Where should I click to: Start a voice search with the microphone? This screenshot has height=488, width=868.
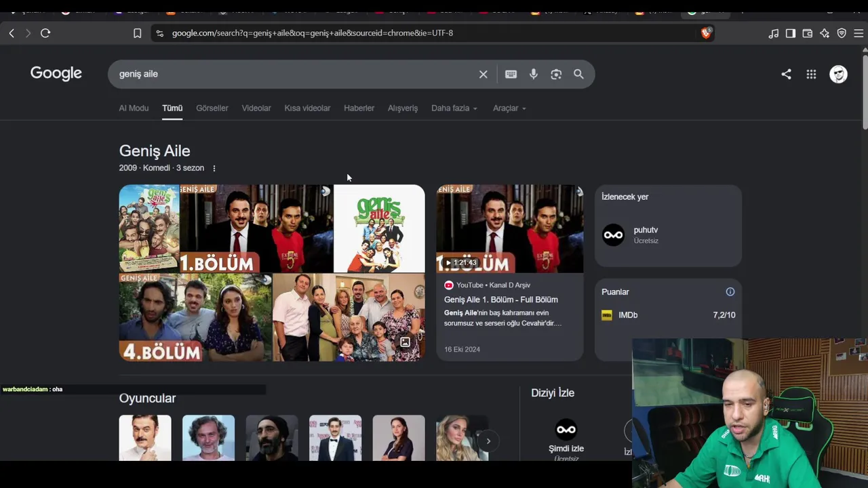click(534, 75)
